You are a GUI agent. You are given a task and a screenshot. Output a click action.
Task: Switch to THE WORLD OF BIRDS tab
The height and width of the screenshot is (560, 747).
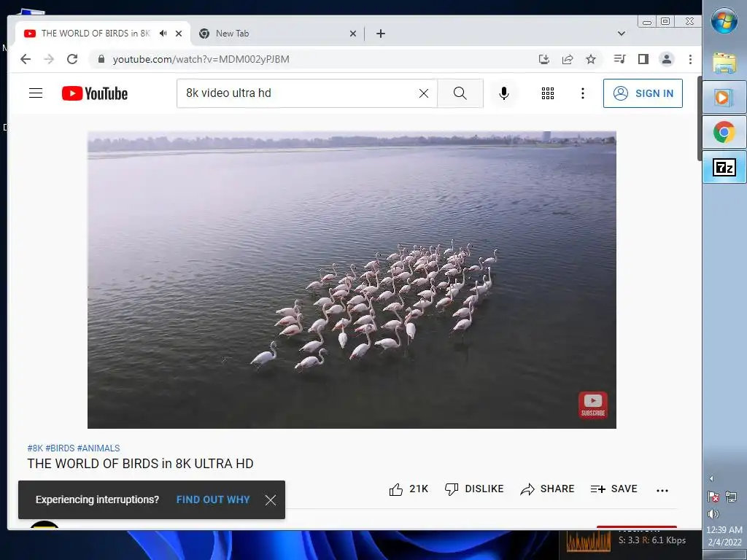96,34
